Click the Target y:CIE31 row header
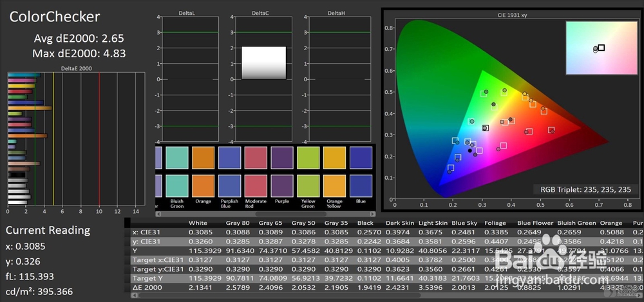This screenshot has height=302, width=644. click(158, 269)
